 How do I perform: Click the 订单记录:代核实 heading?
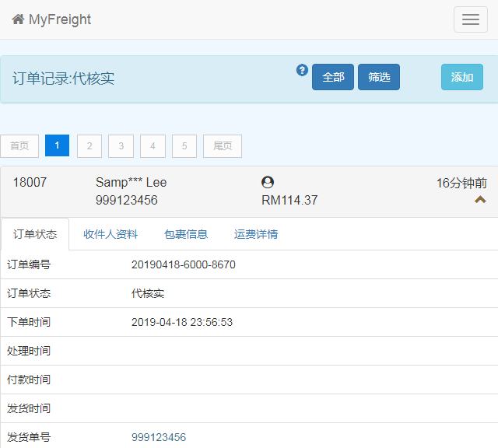pyautogui.click(x=64, y=78)
